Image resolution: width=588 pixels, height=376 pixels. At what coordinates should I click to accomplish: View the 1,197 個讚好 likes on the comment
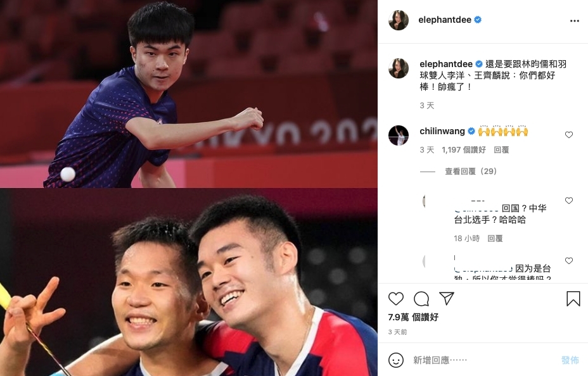[464, 150]
